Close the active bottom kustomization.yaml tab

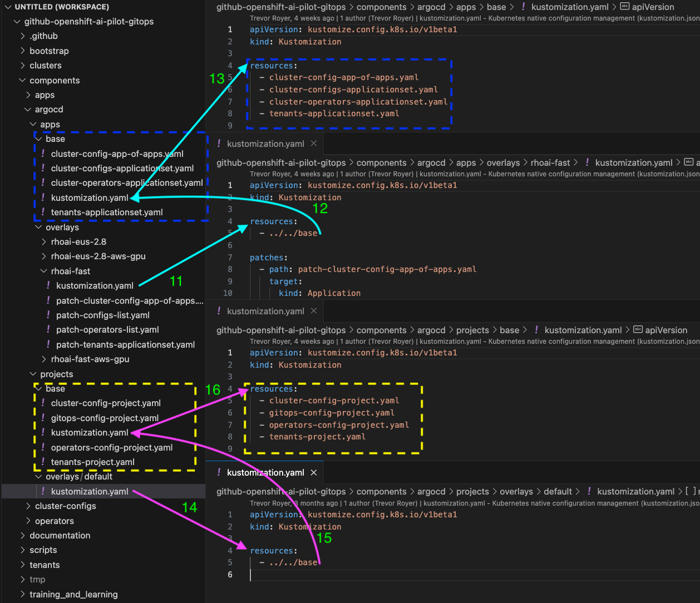point(314,472)
